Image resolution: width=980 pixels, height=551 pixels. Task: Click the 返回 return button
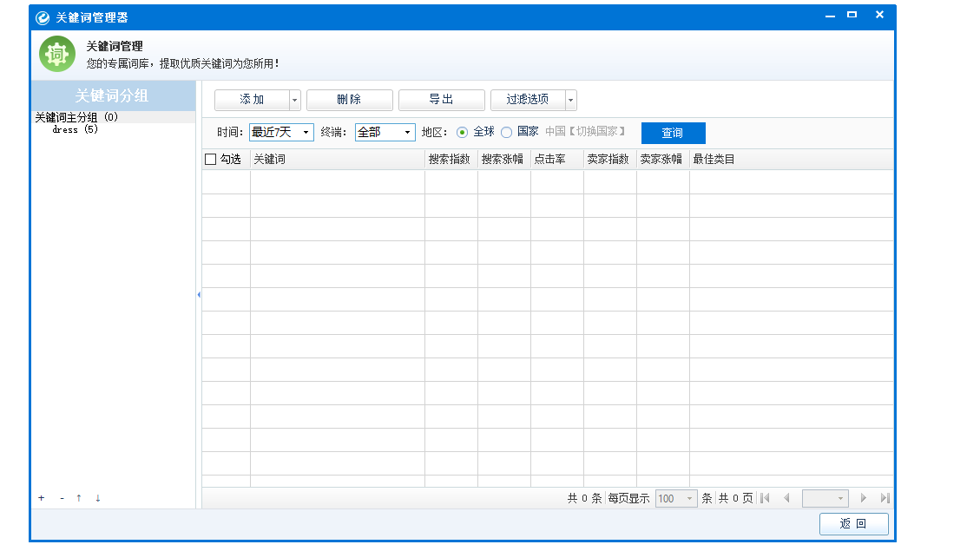pos(853,524)
